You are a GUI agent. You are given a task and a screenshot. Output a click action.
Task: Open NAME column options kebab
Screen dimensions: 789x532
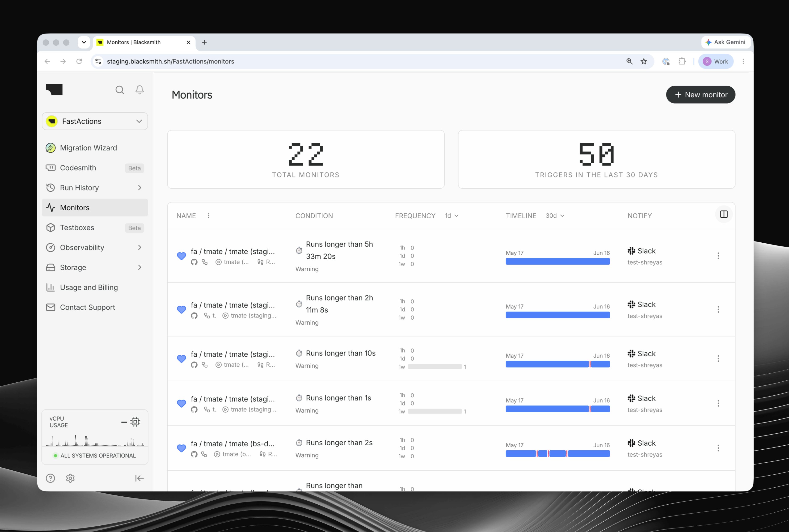click(209, 216)
